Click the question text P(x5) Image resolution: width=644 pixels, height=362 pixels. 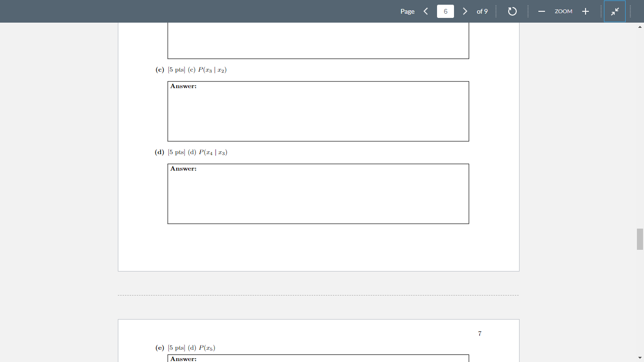point(207,348)
